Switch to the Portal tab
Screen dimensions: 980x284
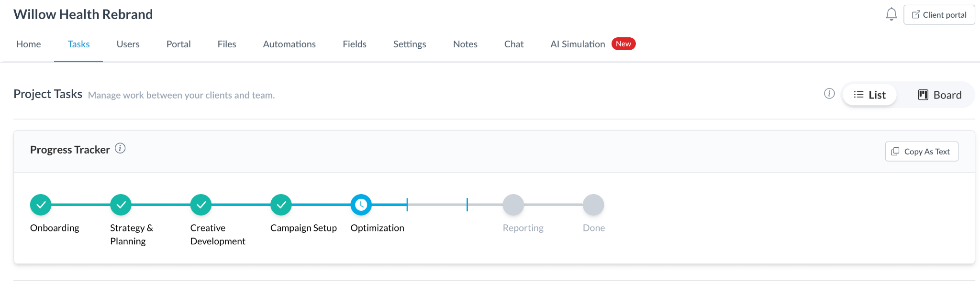coord(178,44)
